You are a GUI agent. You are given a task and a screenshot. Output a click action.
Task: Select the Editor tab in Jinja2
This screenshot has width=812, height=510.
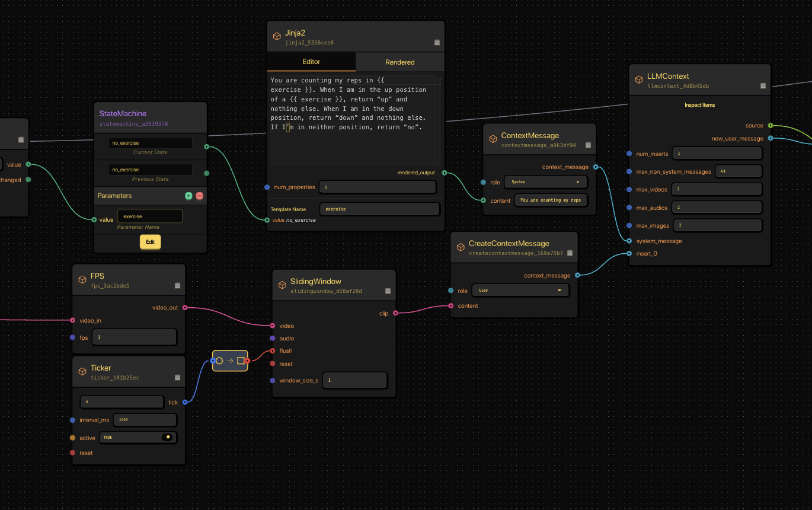pyautogui.click(x=311, y=62)
